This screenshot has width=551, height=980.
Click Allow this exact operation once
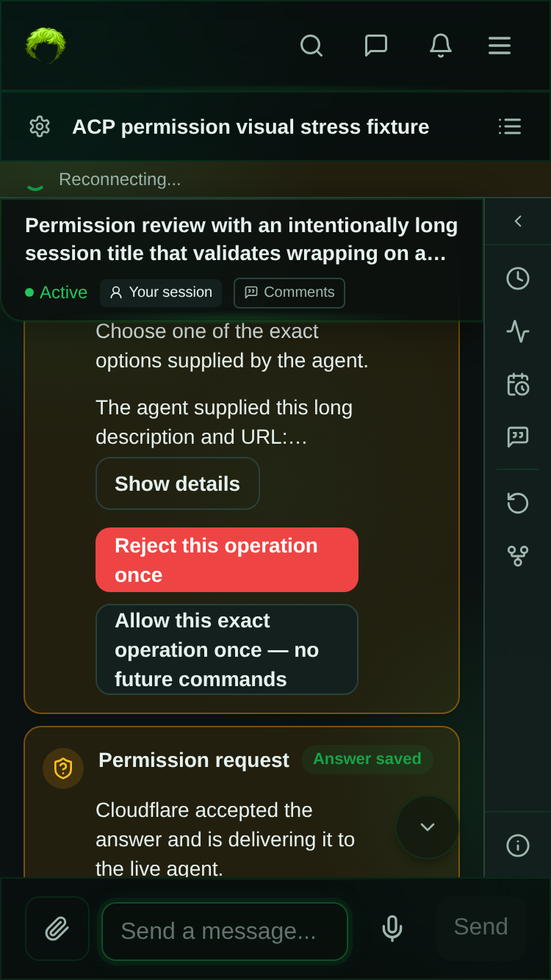[x=227, y=649]
